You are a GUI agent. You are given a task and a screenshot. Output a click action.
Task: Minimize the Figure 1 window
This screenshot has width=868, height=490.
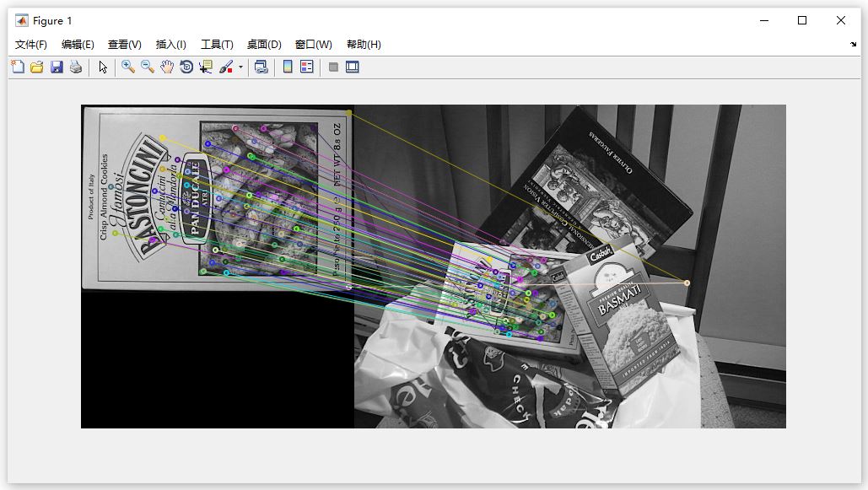[x=764, y=20]
